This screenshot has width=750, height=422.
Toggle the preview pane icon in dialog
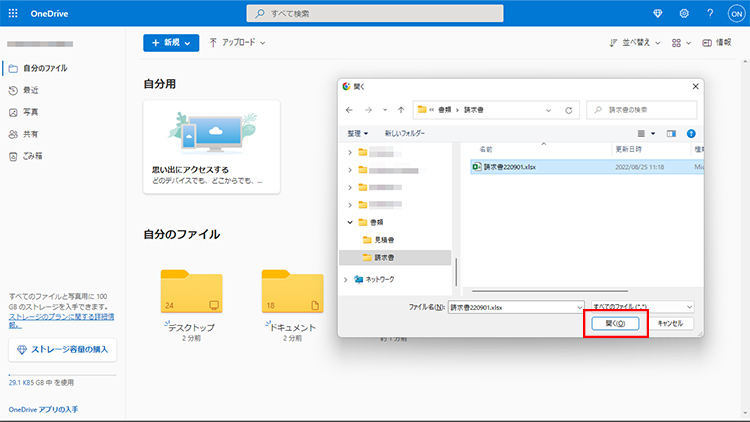click(x=671, y=133)
